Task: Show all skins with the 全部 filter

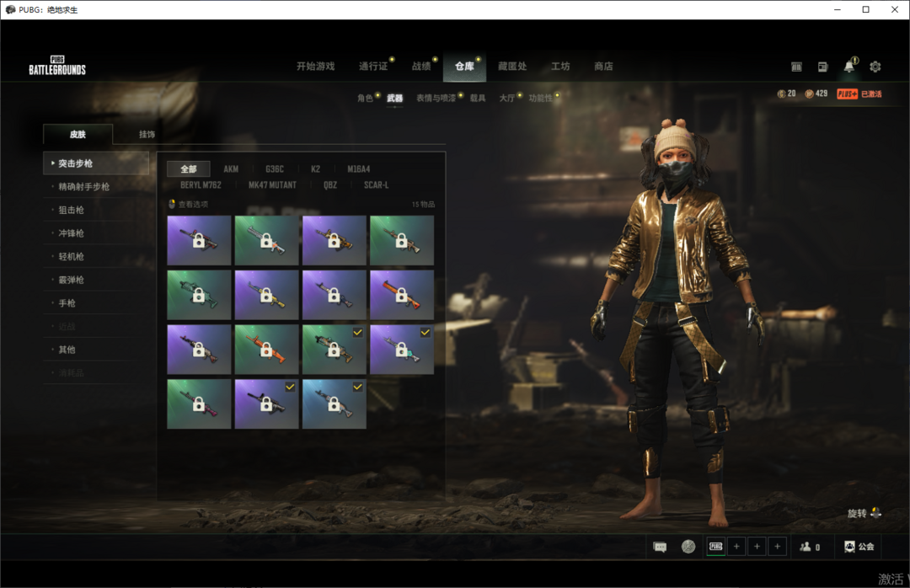Action: 189,169
